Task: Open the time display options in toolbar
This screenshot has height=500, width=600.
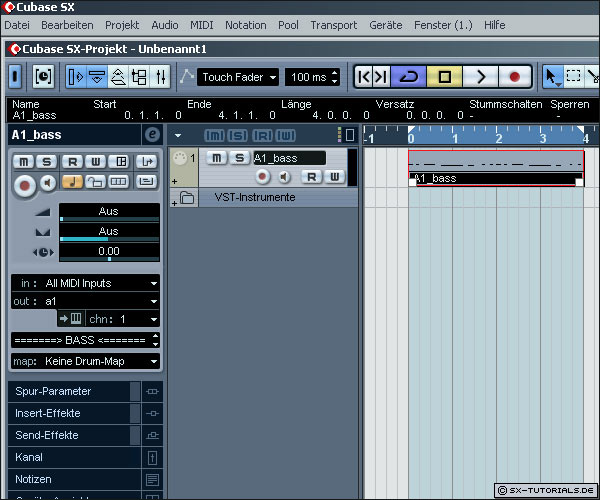Action: tap(43, 77)
